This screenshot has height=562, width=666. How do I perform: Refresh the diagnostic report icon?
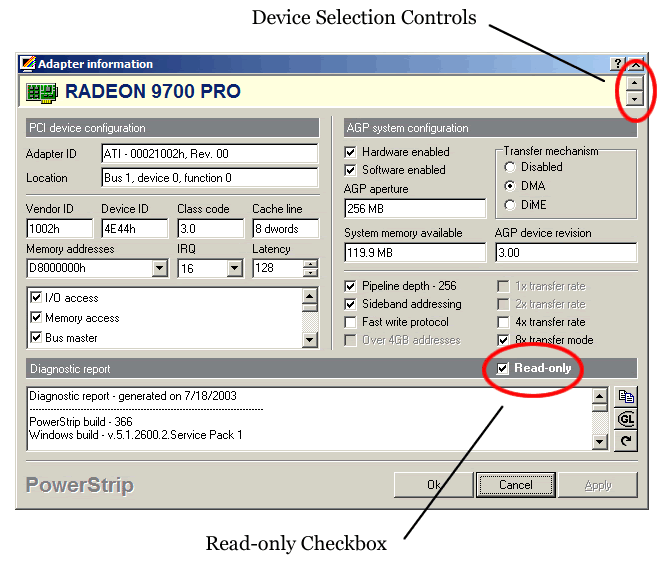coord(626,441)
